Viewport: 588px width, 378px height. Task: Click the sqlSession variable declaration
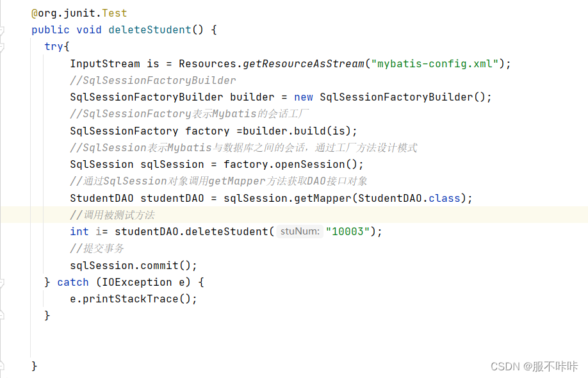click(x=172, y=164)
